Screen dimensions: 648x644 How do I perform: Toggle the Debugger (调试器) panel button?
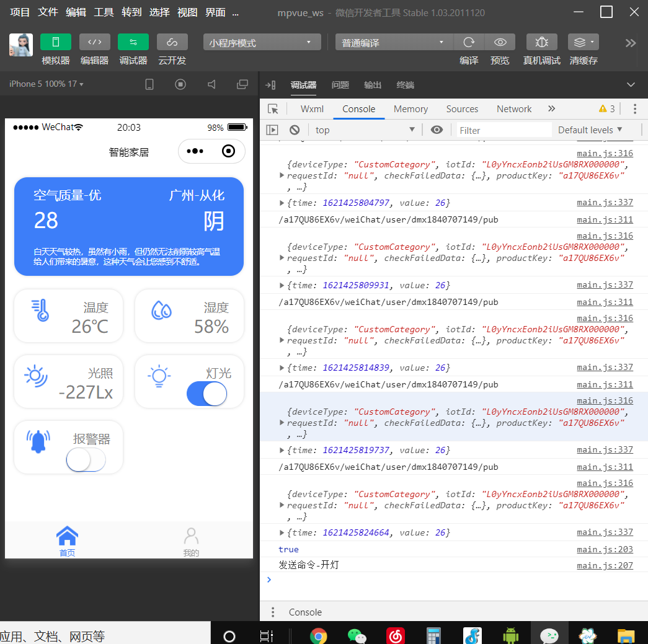(x=133, y=42)
